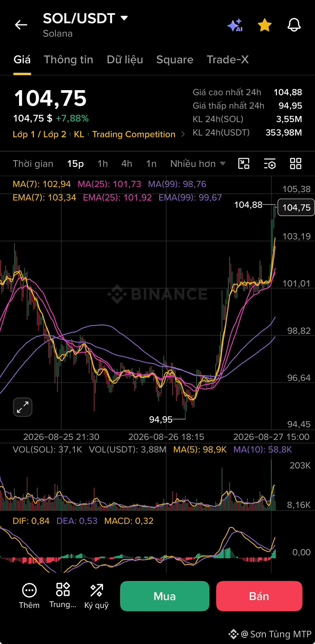Expand chart to fullscreen icon
315x644 pixels.
23,407
